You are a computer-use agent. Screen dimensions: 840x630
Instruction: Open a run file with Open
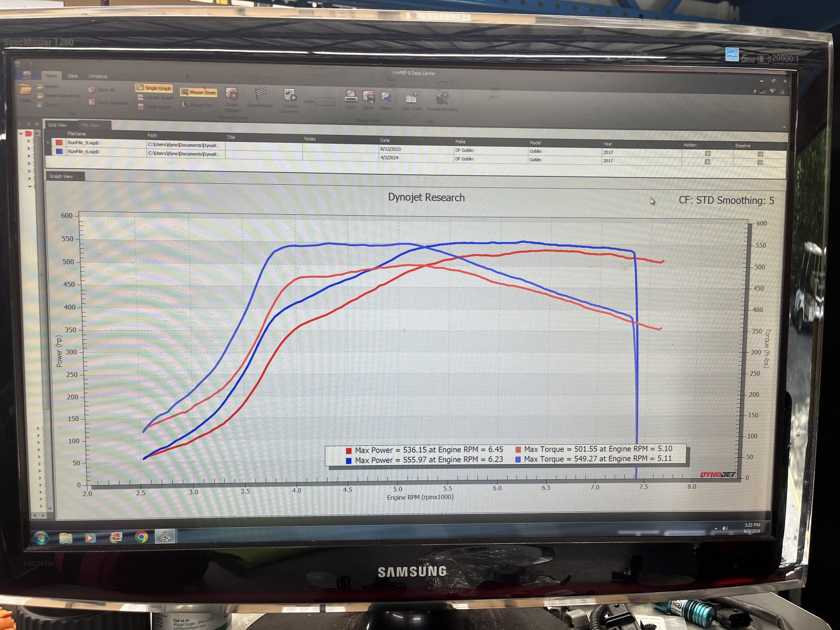point(25,92)
